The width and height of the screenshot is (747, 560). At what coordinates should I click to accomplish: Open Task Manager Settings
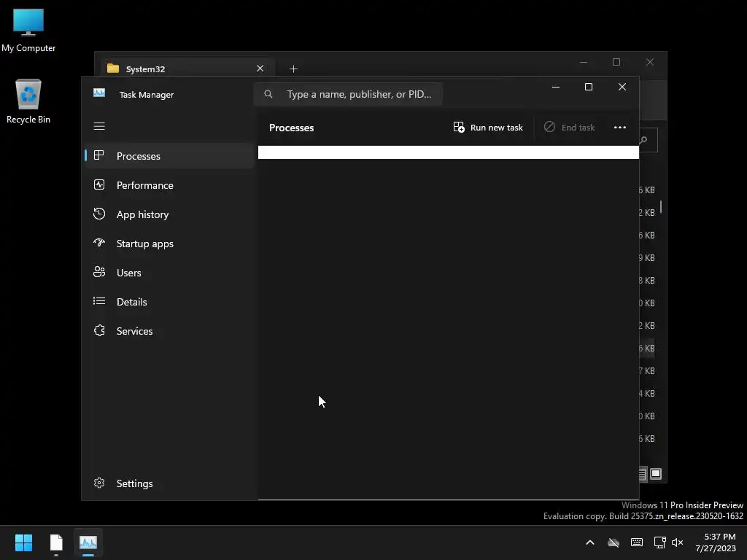coord(169,483)
